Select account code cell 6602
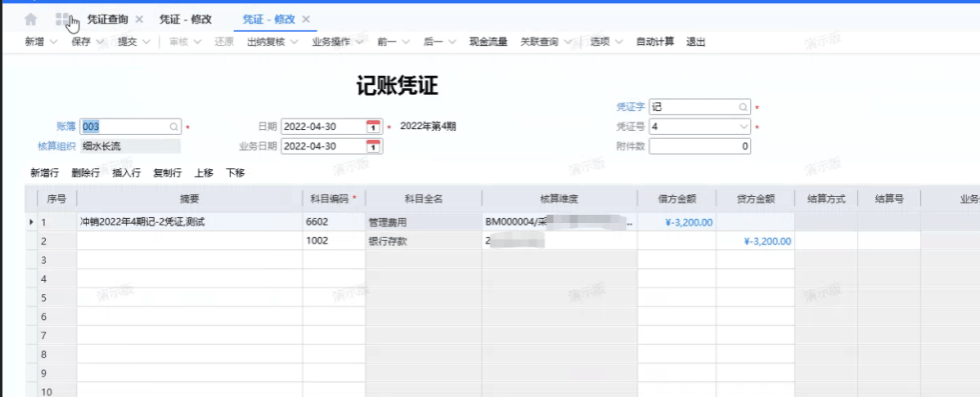Screen dimensions: 980x397 coord(334,222)
